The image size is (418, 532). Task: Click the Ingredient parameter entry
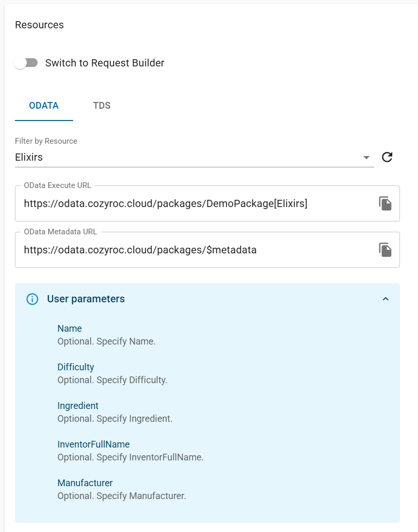(x=78, y=406)
